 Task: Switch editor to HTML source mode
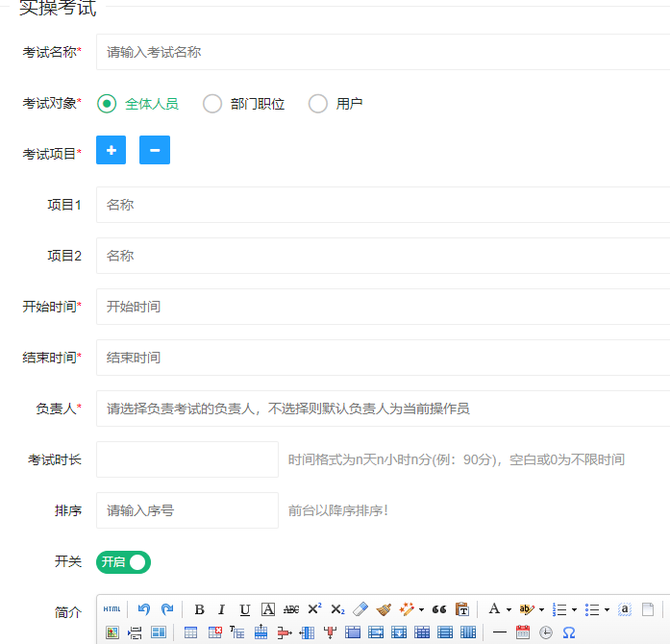112,609
